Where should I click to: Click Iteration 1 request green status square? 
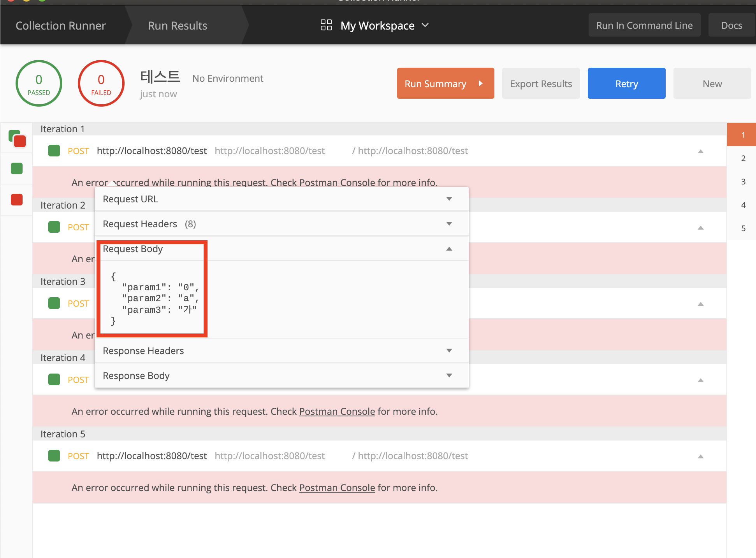[x=54, y=151]
